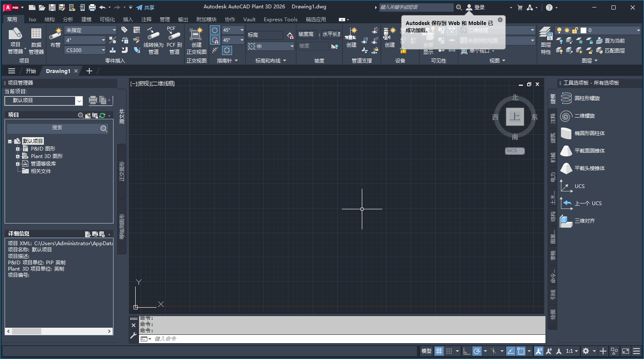Open 图层特性 layer properties
The height and width of the screenshot is (359, 644).
click(546, 41)
